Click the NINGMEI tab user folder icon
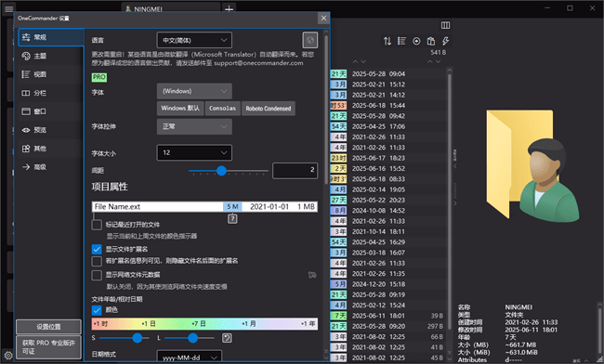604x364 pixels. [128, 8]
